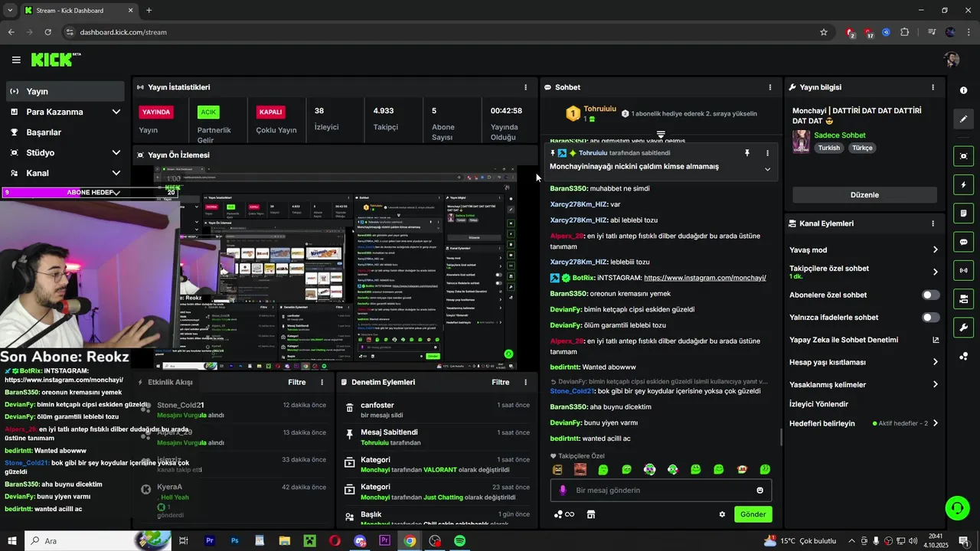The height and width of the screenshot is (551, 980).
Task: Click the pin icon on the pinned message
Action: click(747, 153)
